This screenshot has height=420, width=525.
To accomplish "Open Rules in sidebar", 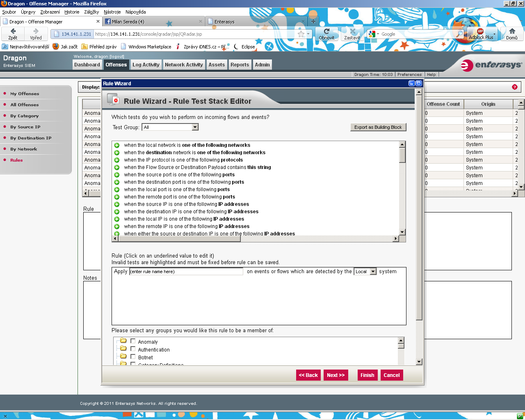I will tap(16, 160).
